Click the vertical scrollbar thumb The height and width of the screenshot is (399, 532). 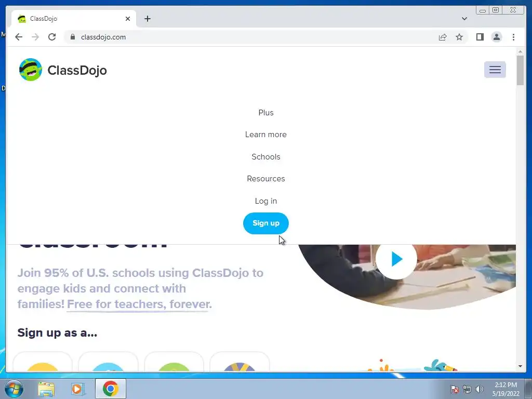[x=520, y=70]
